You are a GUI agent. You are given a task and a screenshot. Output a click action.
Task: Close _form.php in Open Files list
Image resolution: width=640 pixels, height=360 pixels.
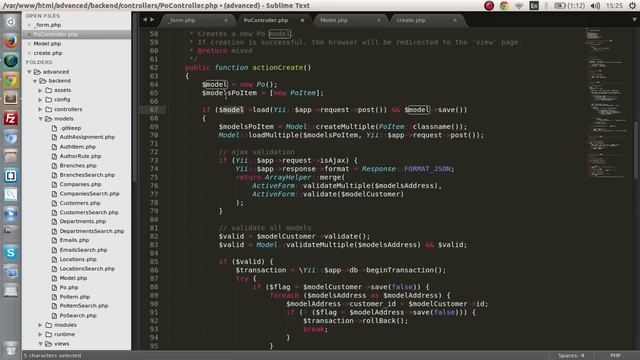point(29,25)
